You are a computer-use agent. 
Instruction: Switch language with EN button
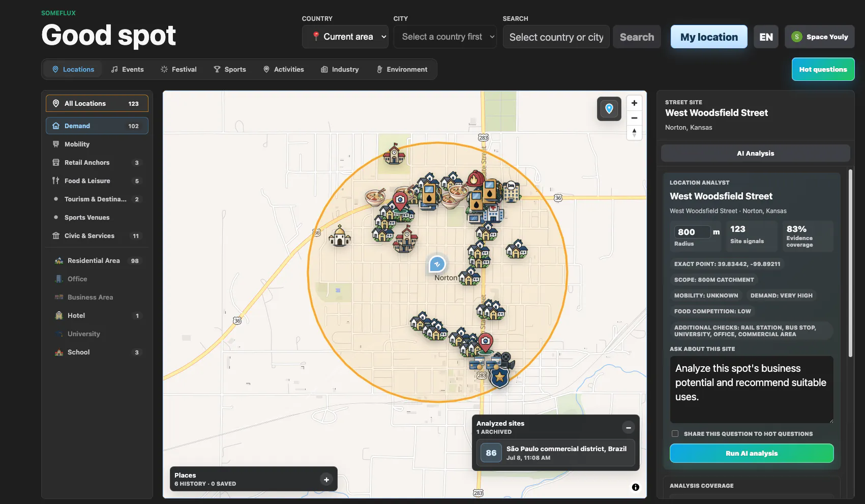click(x=766, y=37)
